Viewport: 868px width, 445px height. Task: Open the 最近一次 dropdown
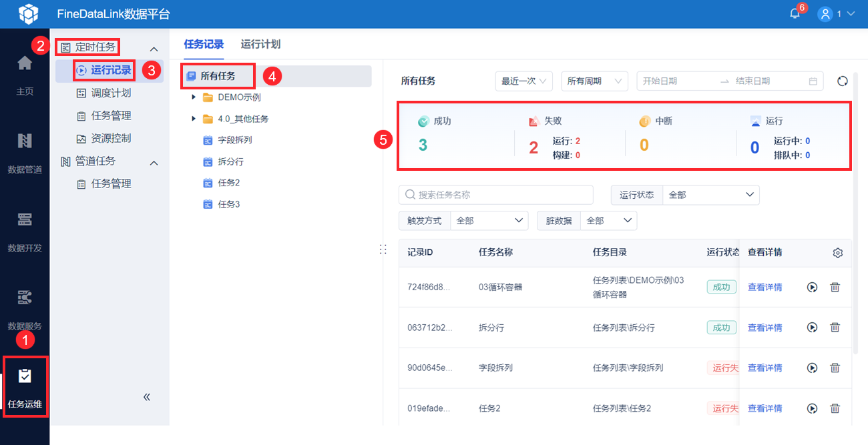pos(524,81)
